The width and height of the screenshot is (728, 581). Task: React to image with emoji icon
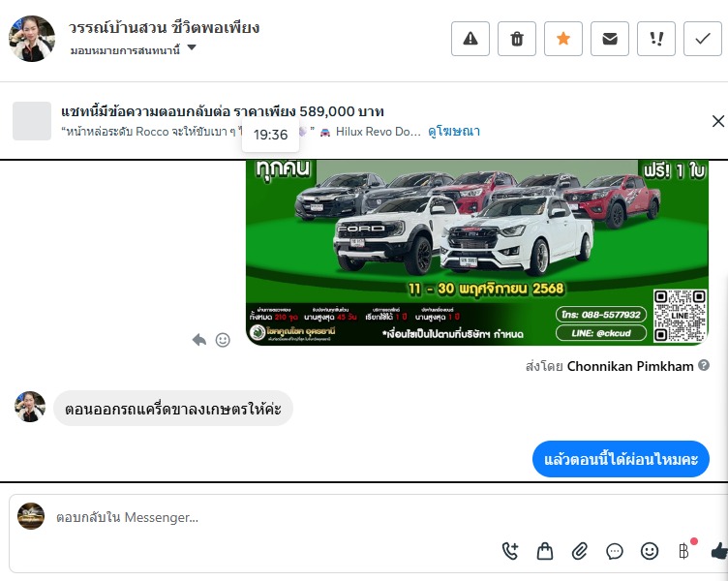(223, 340)
